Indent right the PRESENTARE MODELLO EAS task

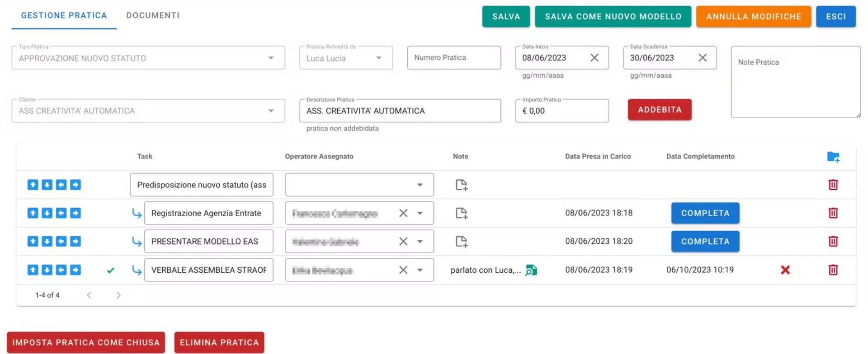[x=75, y=242]
